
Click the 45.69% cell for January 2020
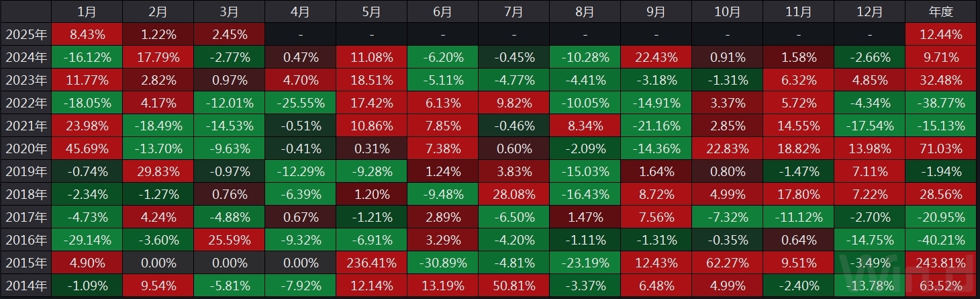[x=87, y=149]
